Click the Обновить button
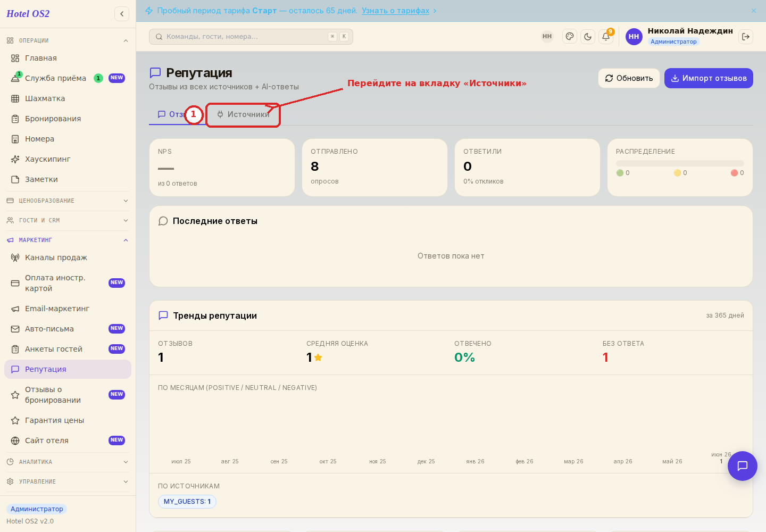Image resolution: width=766 pixels, height=532 pixels. pyautogui.click(x=629, y=78)
